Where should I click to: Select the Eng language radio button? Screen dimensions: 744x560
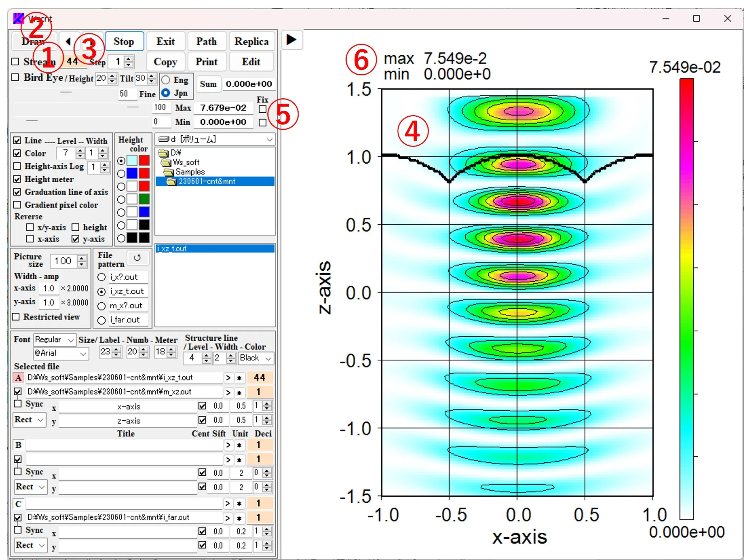[x=165, y=80]
